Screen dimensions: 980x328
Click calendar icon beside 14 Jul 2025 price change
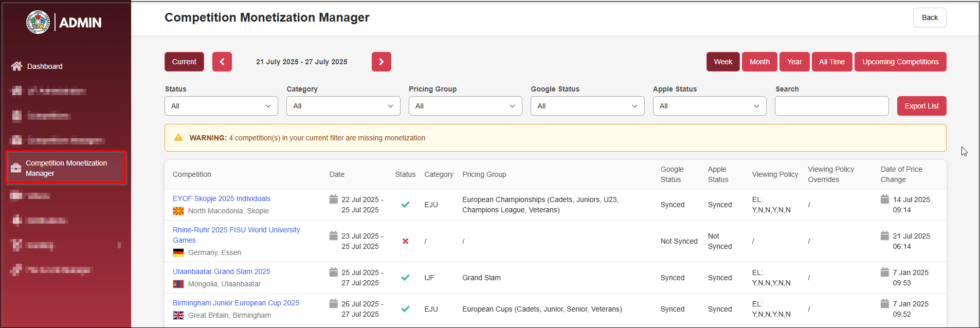coord(884,199)
